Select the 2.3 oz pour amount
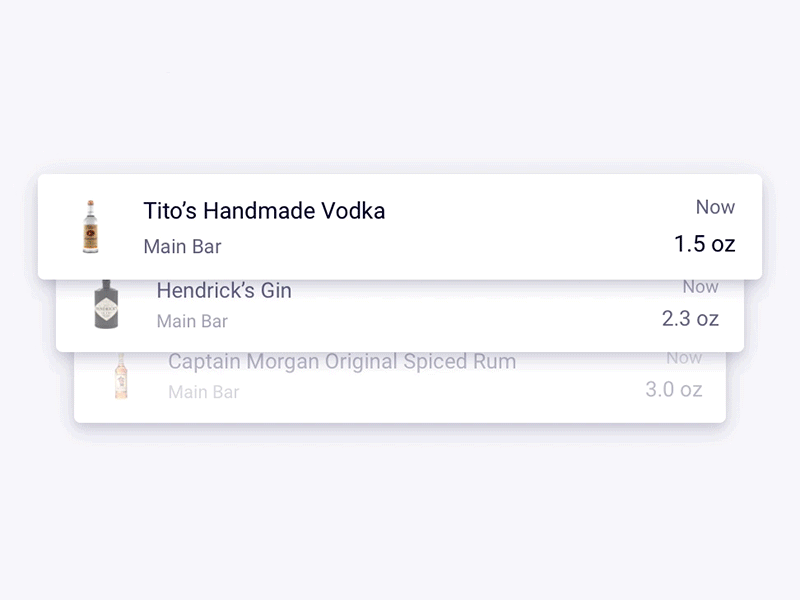Image resolution: width=800 pixels, height=600 pixels. [690, 319]
